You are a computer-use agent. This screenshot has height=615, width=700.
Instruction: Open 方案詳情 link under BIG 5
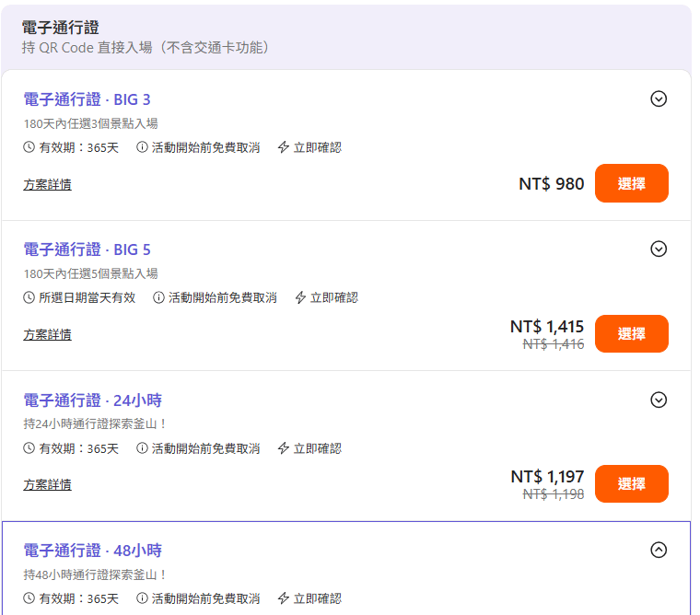tap(47, 334)
